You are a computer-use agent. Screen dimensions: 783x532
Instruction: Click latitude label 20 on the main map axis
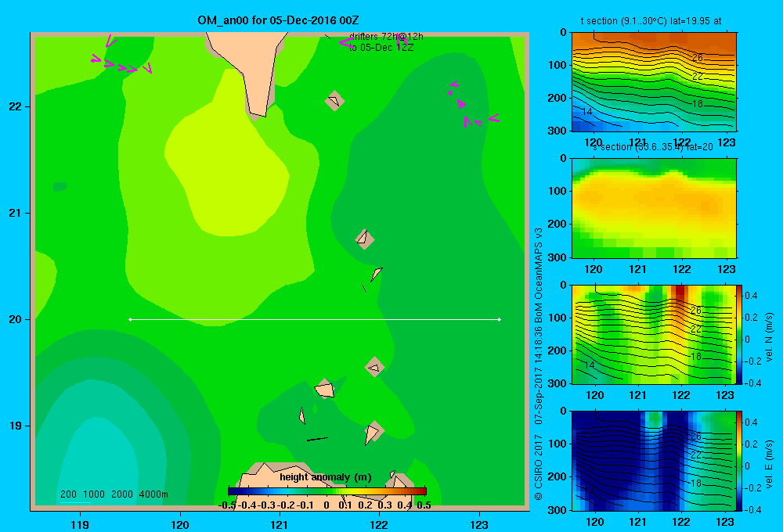pos(16,319)
